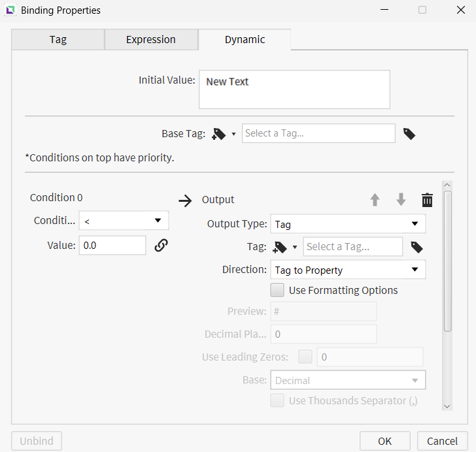
Task: Click the Output Tag add-tag icon
Action: (280, 248)
